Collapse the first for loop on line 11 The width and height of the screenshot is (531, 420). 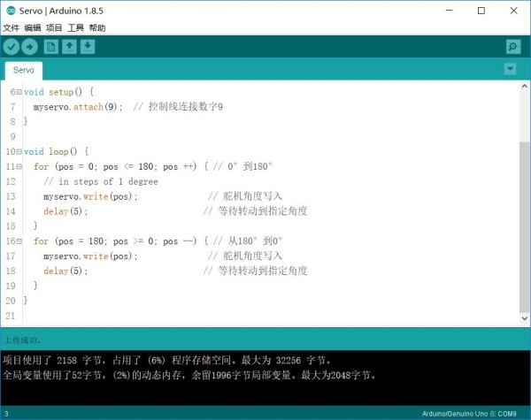tap(19, 166)
